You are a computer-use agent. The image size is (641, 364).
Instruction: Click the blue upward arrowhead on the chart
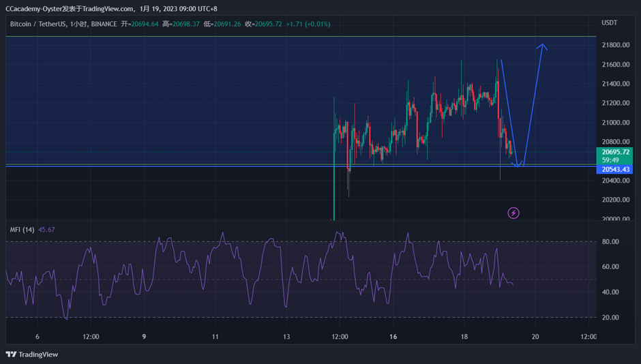542,47
